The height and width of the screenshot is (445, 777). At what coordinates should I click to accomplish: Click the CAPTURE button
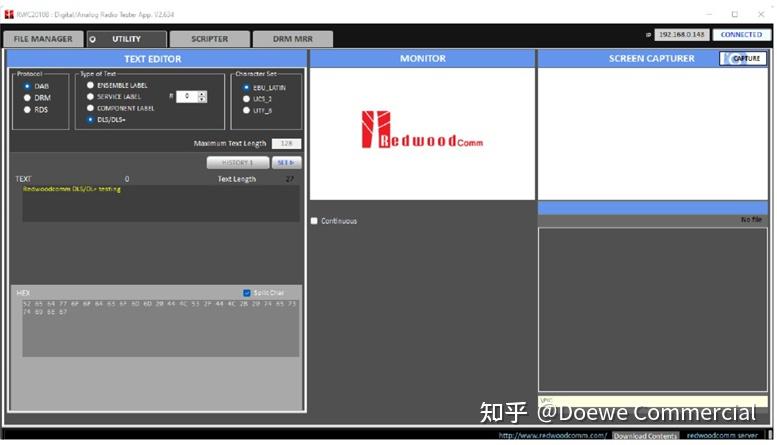click(x=743, y=58)
